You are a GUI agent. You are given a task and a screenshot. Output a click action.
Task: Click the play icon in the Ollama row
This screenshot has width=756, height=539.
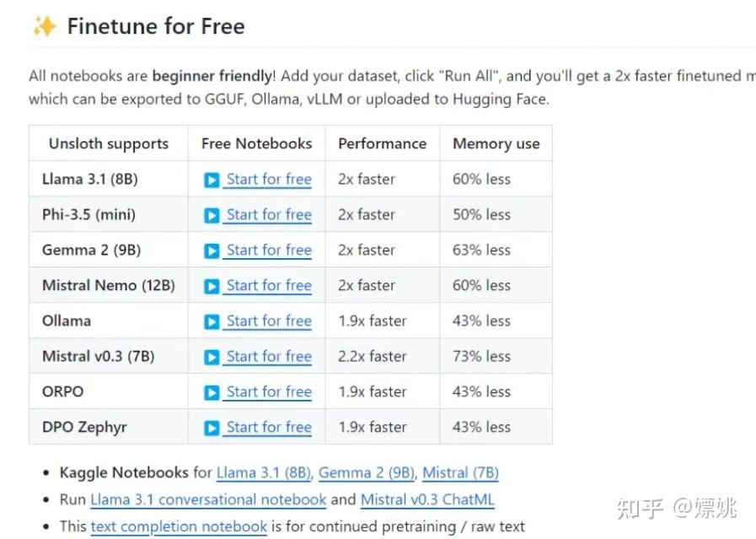[x=212, y=321]
